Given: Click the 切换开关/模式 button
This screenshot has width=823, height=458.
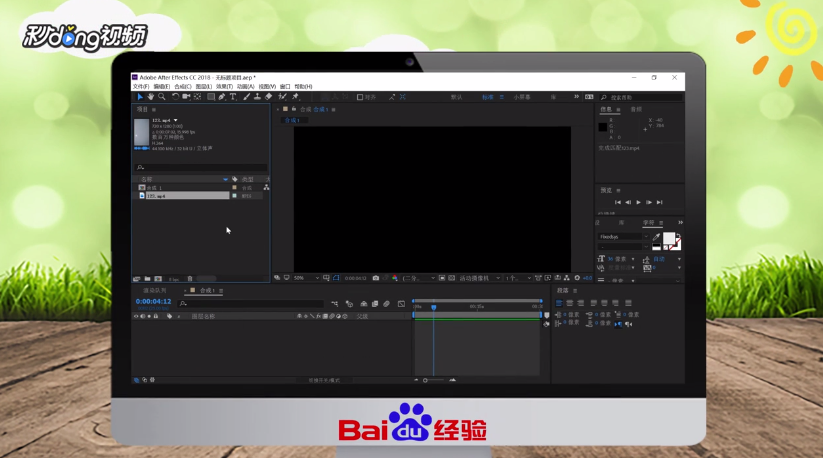Looking at the screenshot, I should click(x=324, y=380).
